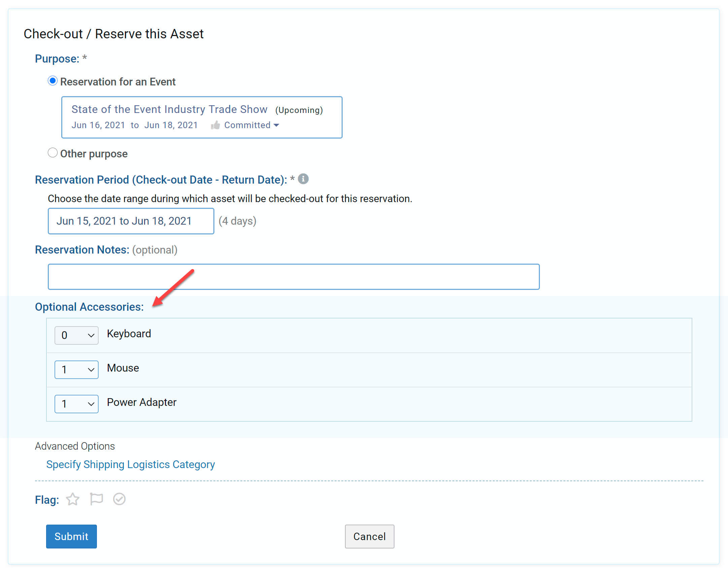Click the Reservation Period info icon

[x=303, y=179]
